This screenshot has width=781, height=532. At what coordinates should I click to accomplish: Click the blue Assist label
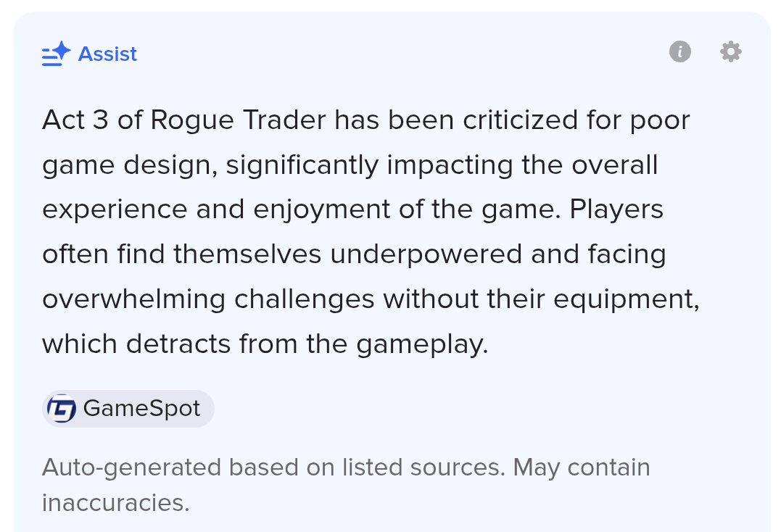[107, 54]
